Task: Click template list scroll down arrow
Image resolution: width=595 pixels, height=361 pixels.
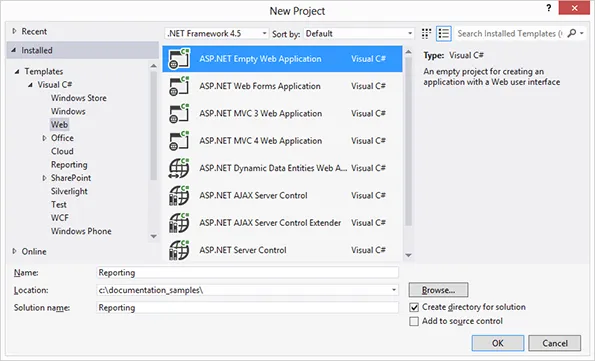Action: [408, 255]
